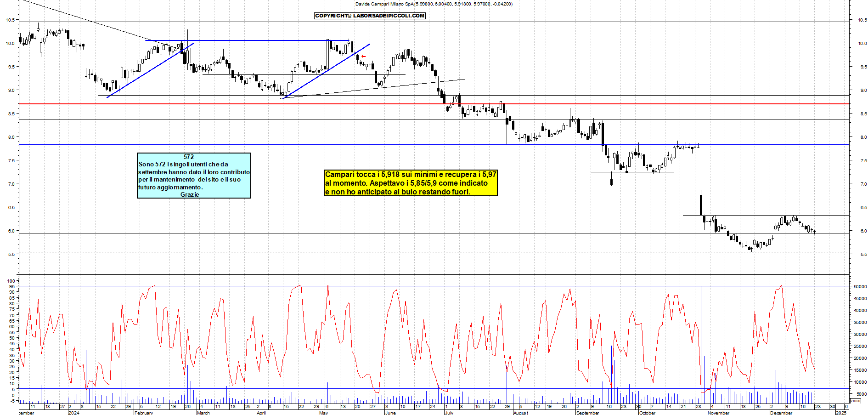The width and height of the screenshot is (868, 415).
Task: Click the 'September' month label on the time axis
Action: point(587,413)
